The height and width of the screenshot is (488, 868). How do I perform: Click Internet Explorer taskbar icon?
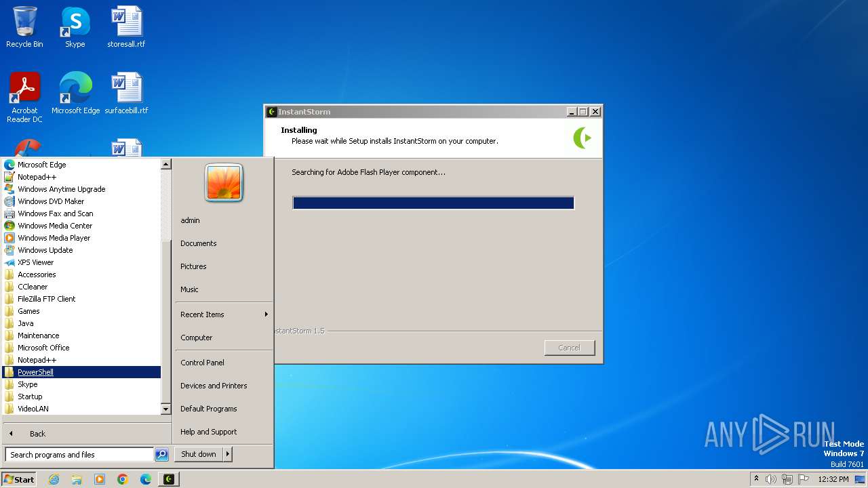tap(54, 479)
